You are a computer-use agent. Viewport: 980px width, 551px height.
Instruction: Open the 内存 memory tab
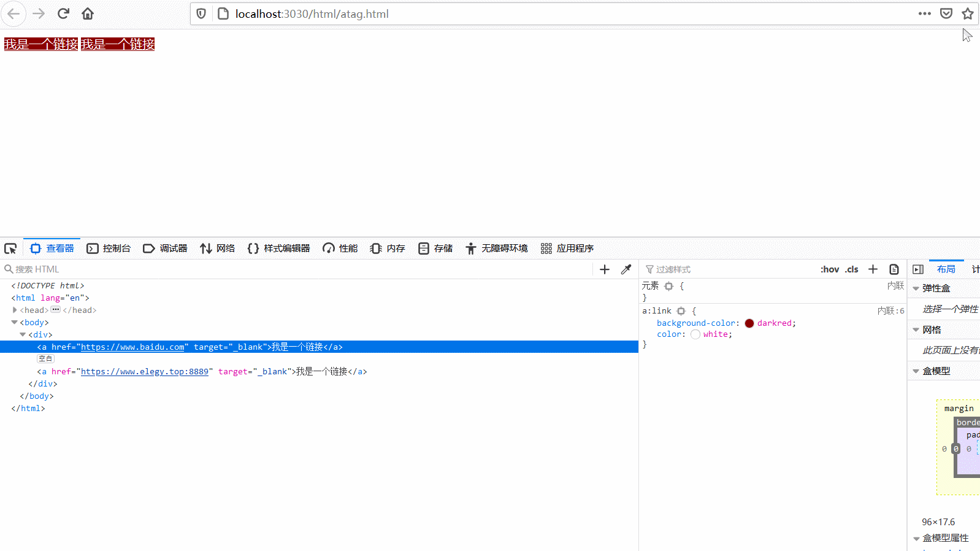coord(388,249)
